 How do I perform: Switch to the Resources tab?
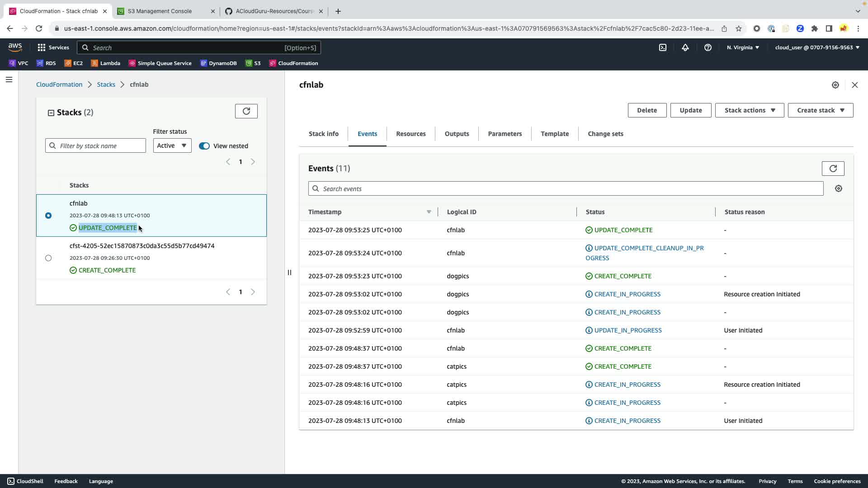point(410,134)
